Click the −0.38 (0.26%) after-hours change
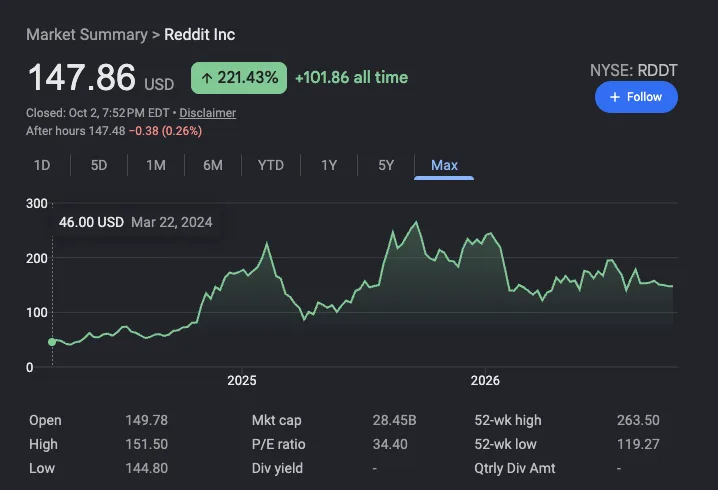 [165, 131]
